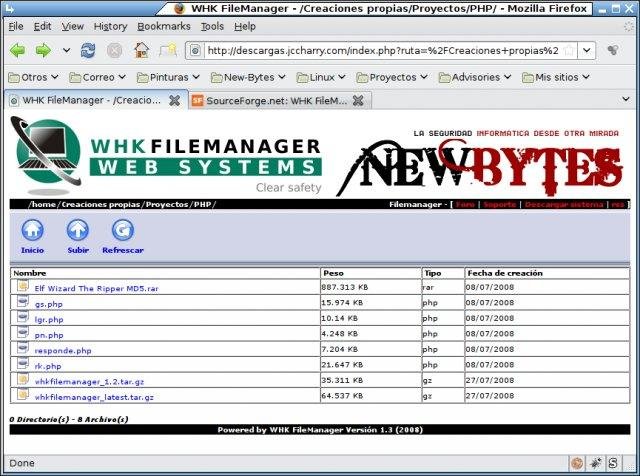Open the back/forward history dropdown arrow
This screenshot has width=640, height=476.
[66, 51]
